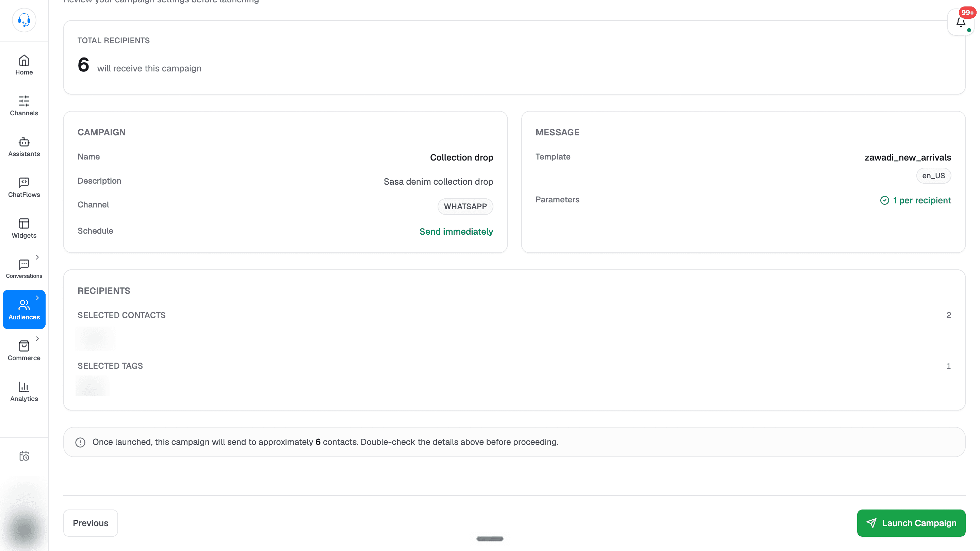Click the 1 per recipient parameters text
The width and height of the screenshot is (980, 551).
[922, 200]
